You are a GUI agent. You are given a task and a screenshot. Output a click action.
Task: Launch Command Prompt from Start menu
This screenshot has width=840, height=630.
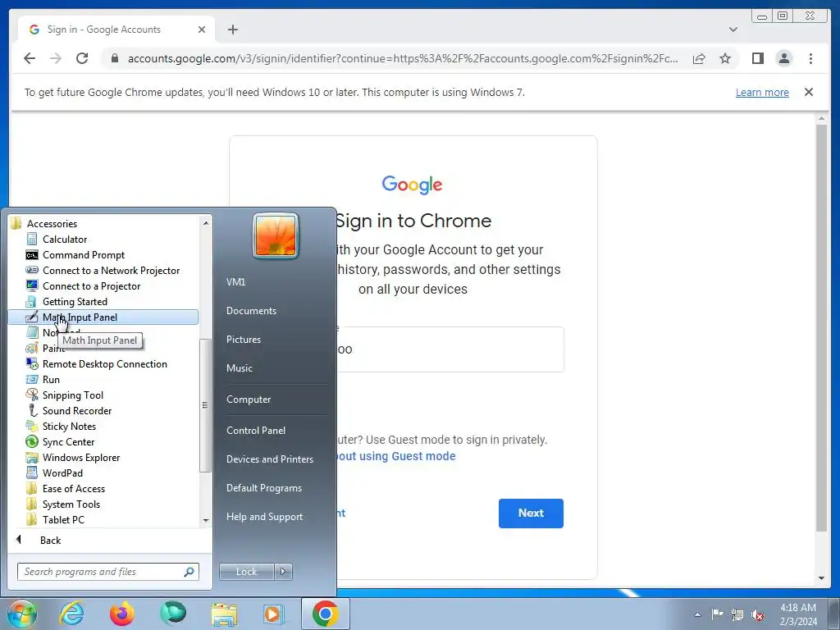pyautogui.click(x=83, y=255)
